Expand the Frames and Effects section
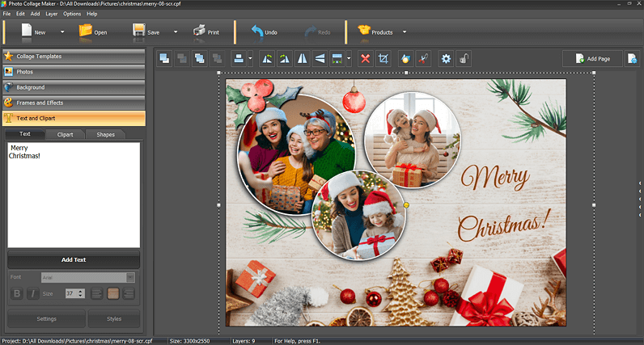This screenshot has width=644, height=345. pyautogui.click(x=74, y=103)
